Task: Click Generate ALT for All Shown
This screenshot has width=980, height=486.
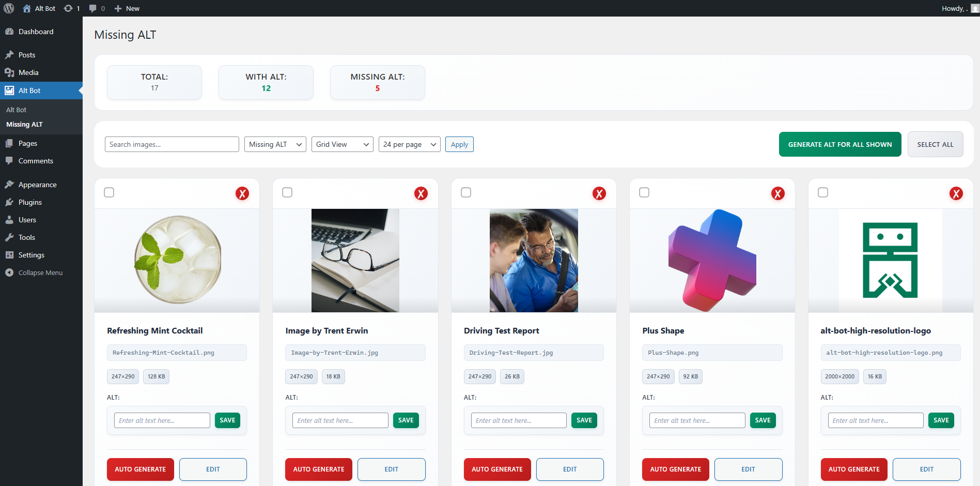Action: 839,144
